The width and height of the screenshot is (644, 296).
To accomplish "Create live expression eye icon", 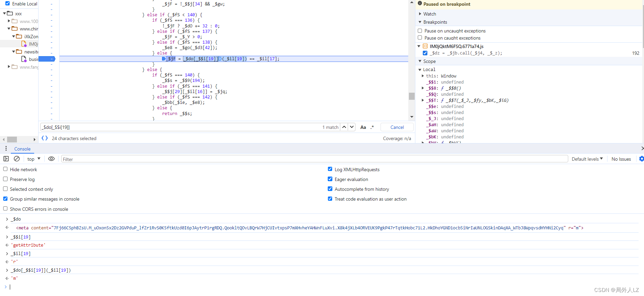I will point(51,159).
